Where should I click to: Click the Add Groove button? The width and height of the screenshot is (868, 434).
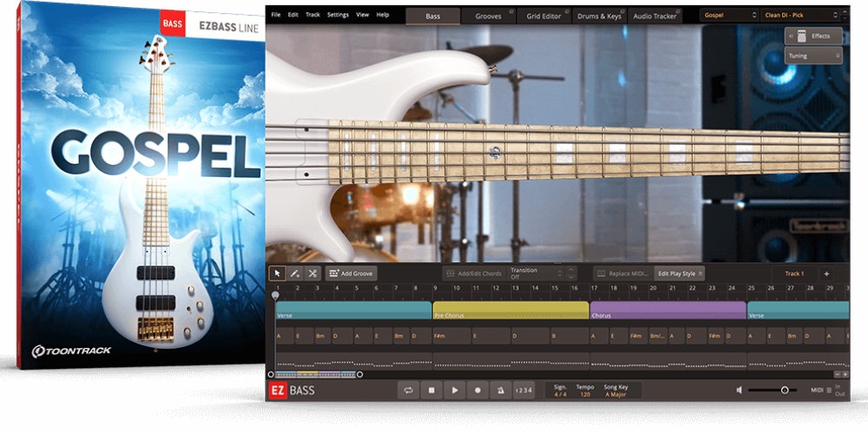352,273
